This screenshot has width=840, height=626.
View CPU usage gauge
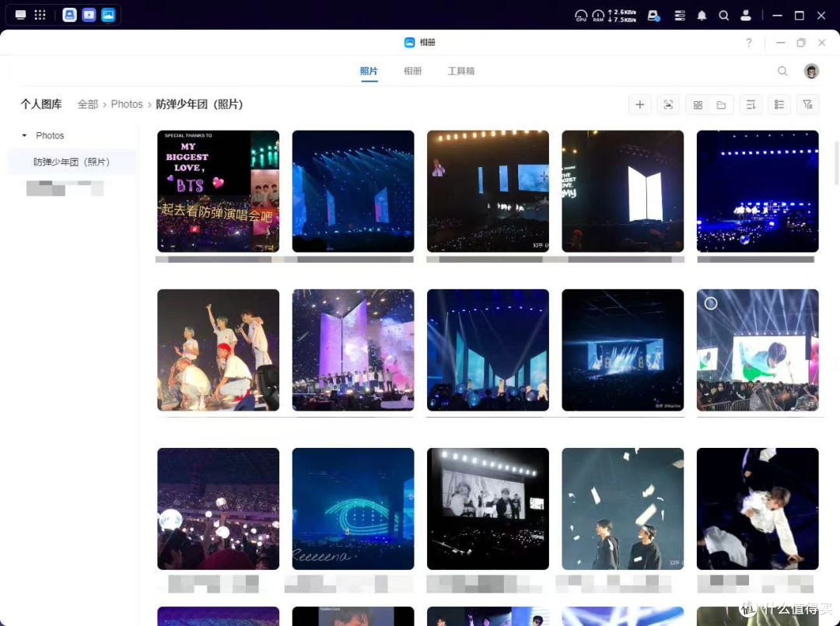click(x=581, y=16)
